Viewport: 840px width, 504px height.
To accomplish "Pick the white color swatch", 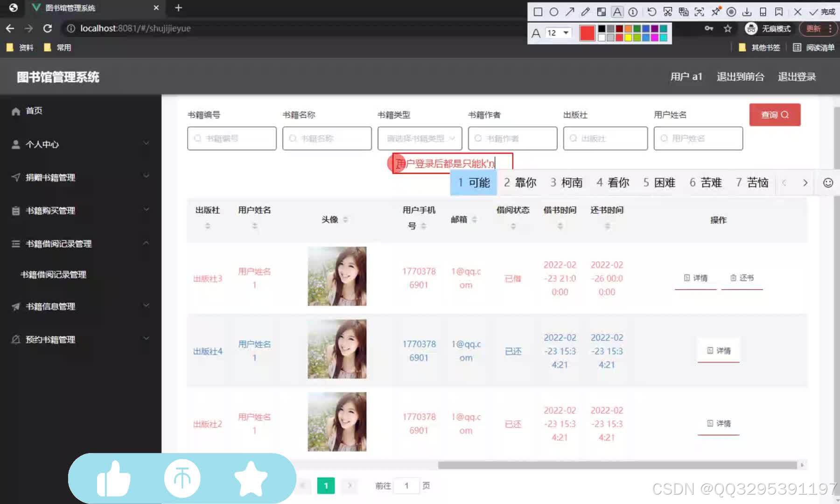I will 602,37.
